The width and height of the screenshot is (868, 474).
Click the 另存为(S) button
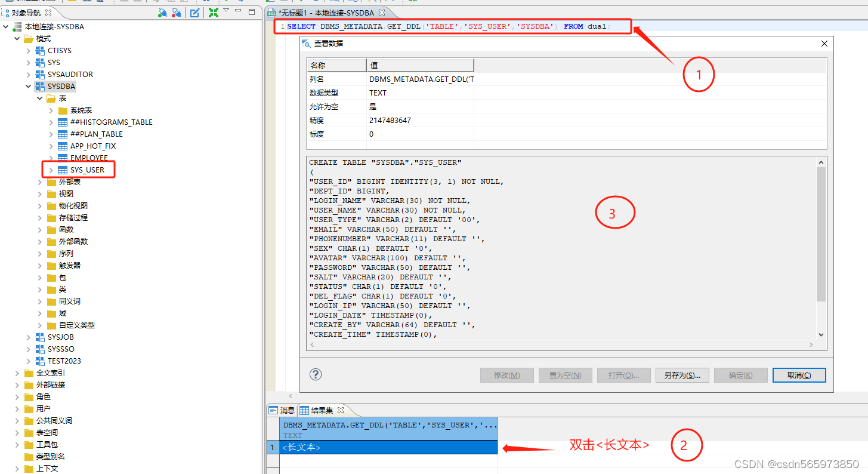682,375
